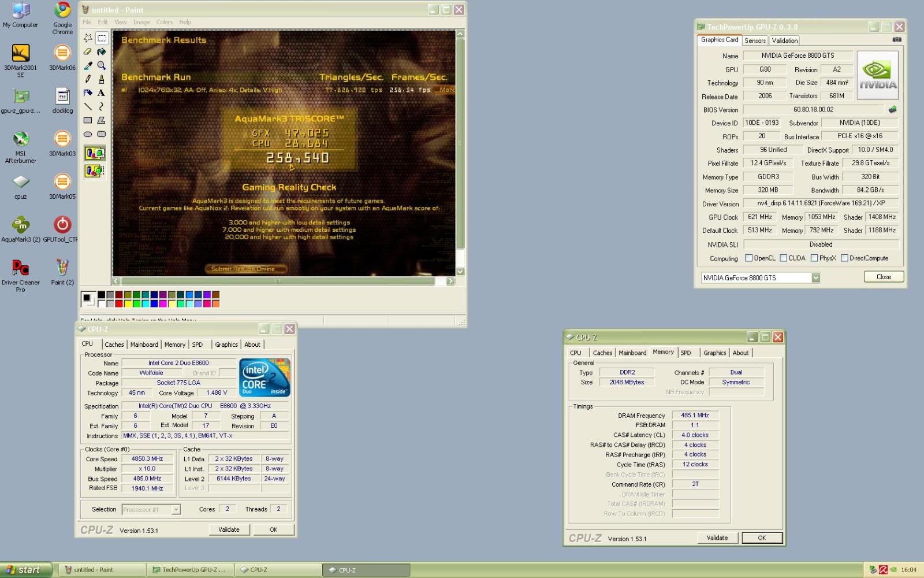Choose the Fill With Color bucket tool
The width and height of the screenshot is (924, 578).
tap(102, 52)
